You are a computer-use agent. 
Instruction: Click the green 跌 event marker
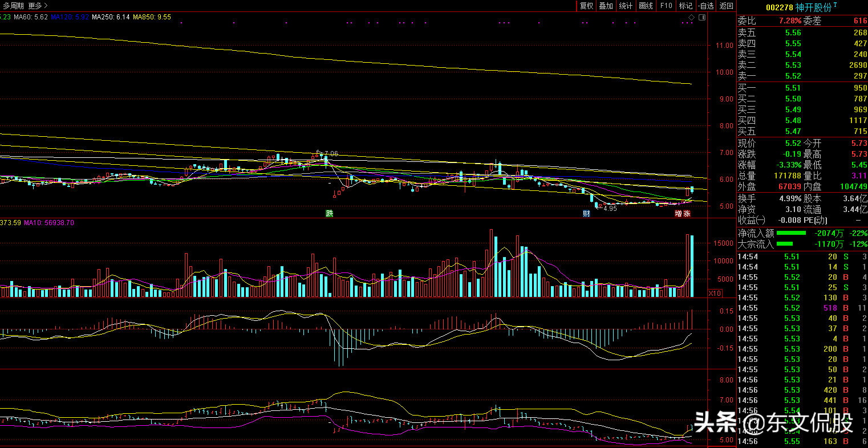pyautogui.click(x=329, y=213)
